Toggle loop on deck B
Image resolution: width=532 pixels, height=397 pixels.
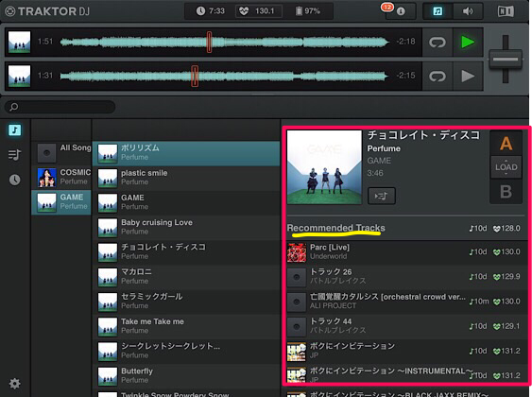[438, 76]
